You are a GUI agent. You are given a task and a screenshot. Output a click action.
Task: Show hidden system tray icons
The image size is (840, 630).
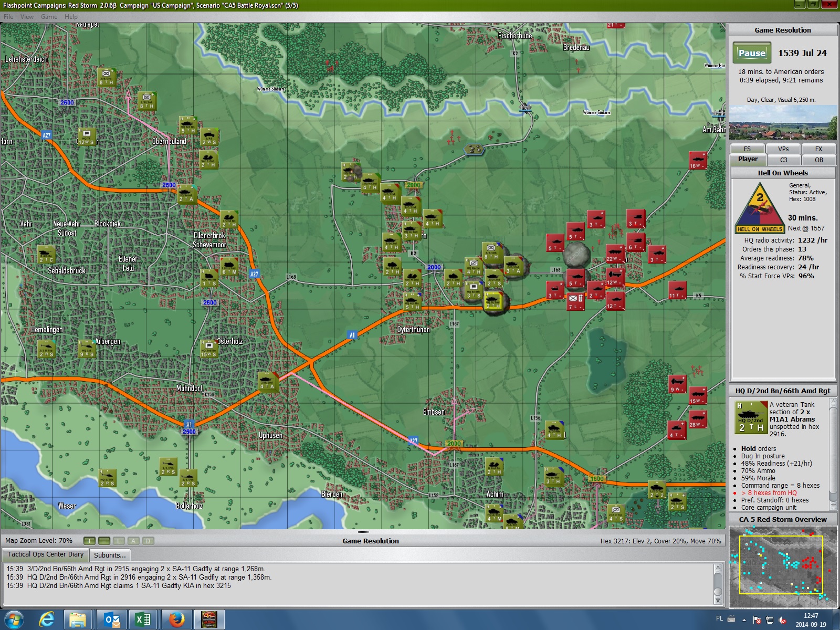[743, 619]
